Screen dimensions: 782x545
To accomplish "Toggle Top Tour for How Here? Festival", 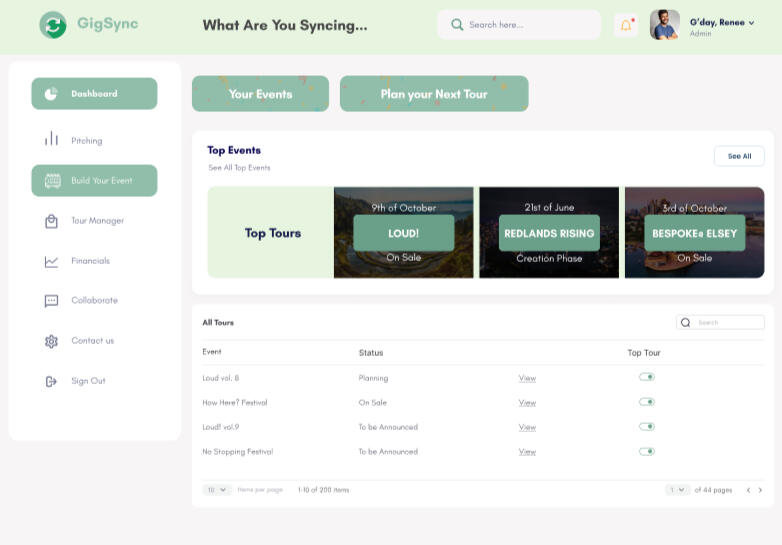I will point(647,402).
